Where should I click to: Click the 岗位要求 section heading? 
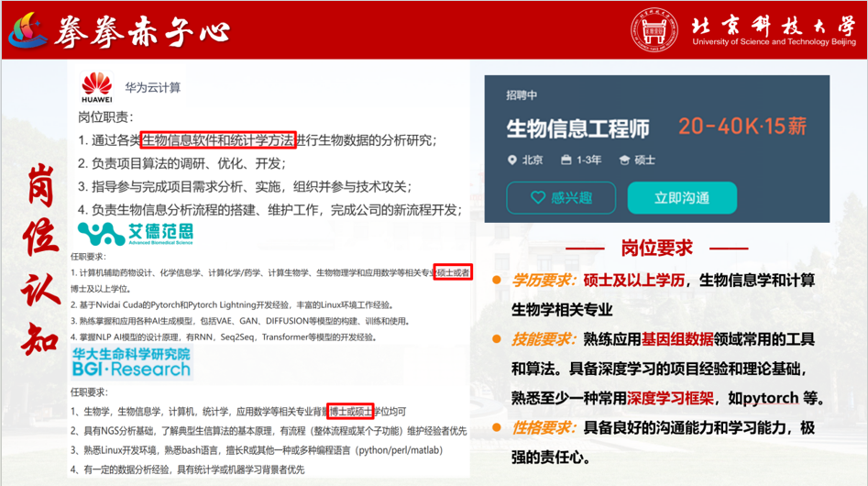click(656, 248)
